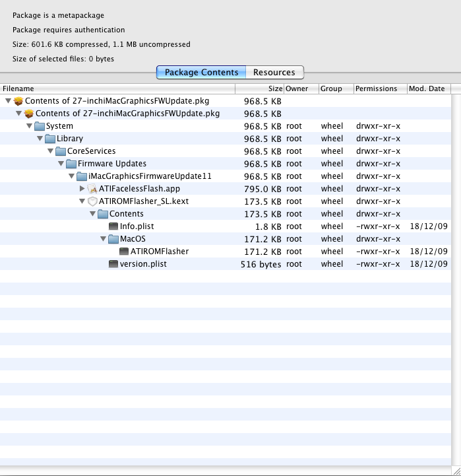Click the System folder icon

(x=40, y=126)
